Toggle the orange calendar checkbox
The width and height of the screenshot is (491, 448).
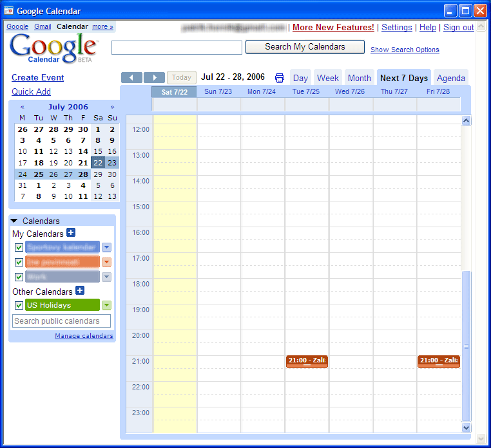[19, 262]
